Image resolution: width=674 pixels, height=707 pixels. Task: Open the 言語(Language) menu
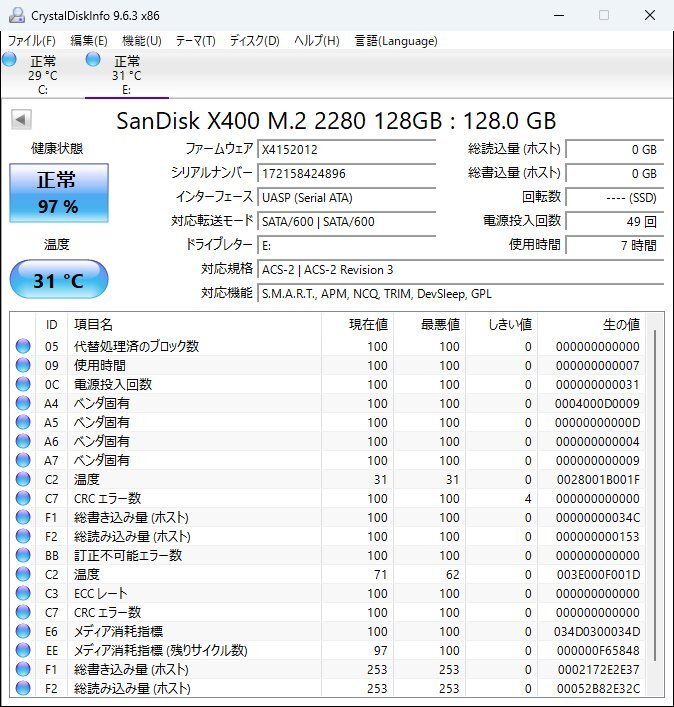(396, 41)
